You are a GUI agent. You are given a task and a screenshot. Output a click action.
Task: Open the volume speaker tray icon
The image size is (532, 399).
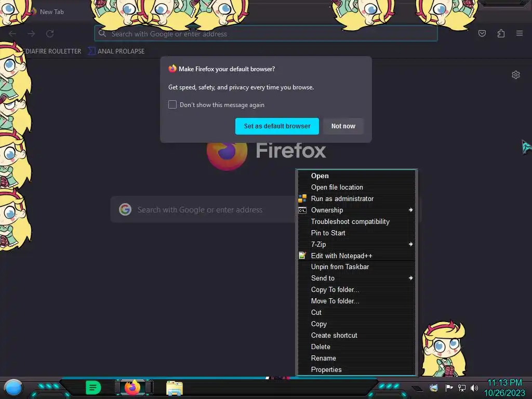click(x=474, y=388)
